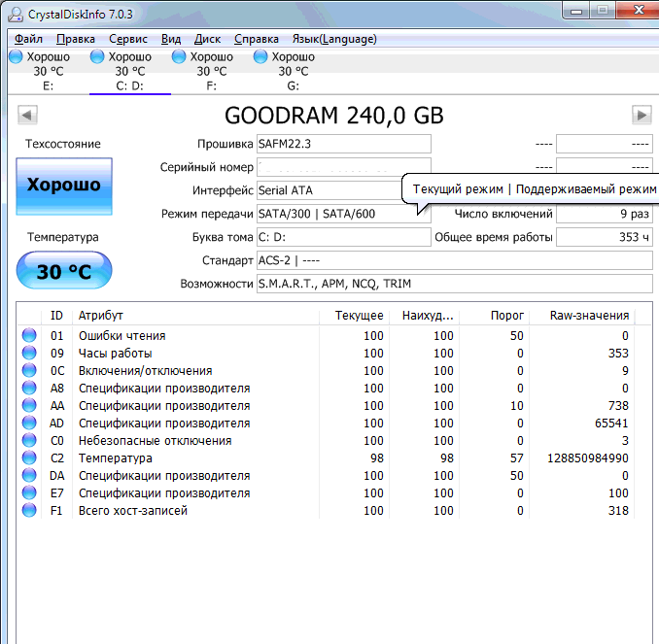Click the Число включений value 9 раз
The height and width of the screenshot is (644, 659).
pos(605,214)
